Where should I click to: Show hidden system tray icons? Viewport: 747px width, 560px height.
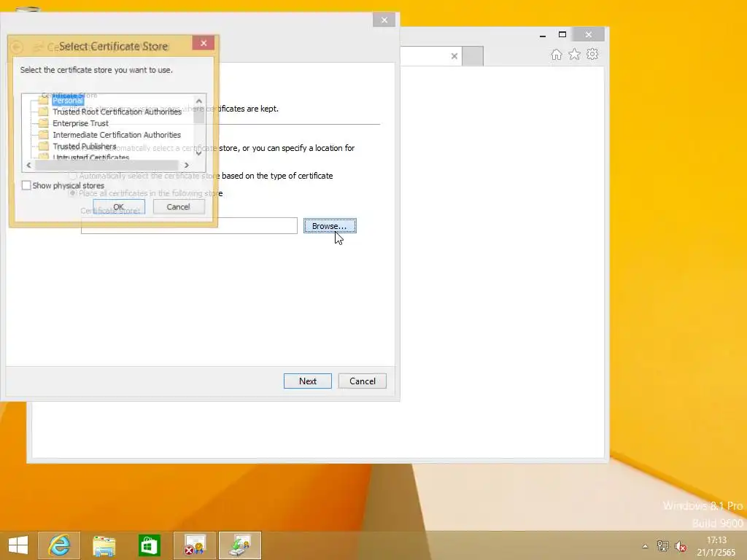tap(645, 546)
